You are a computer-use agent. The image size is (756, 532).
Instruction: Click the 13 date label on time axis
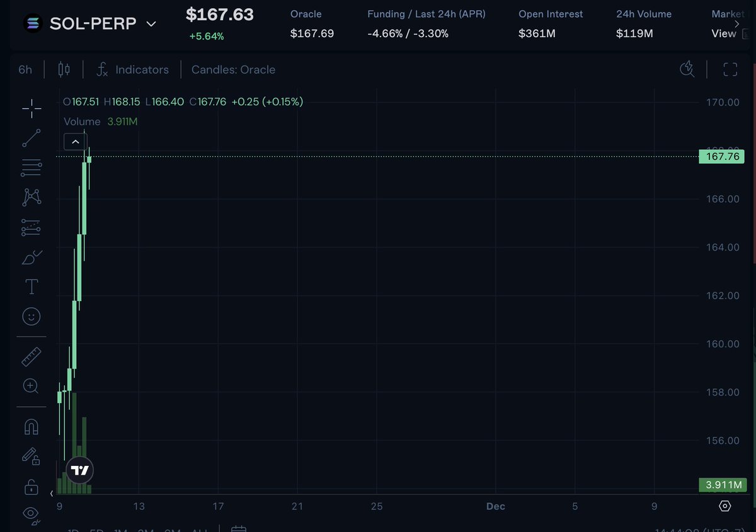(x=139, y=506)
